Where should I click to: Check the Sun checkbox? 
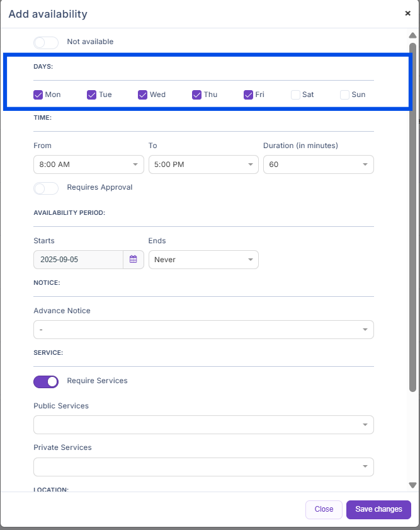click(x=344, y=95)
